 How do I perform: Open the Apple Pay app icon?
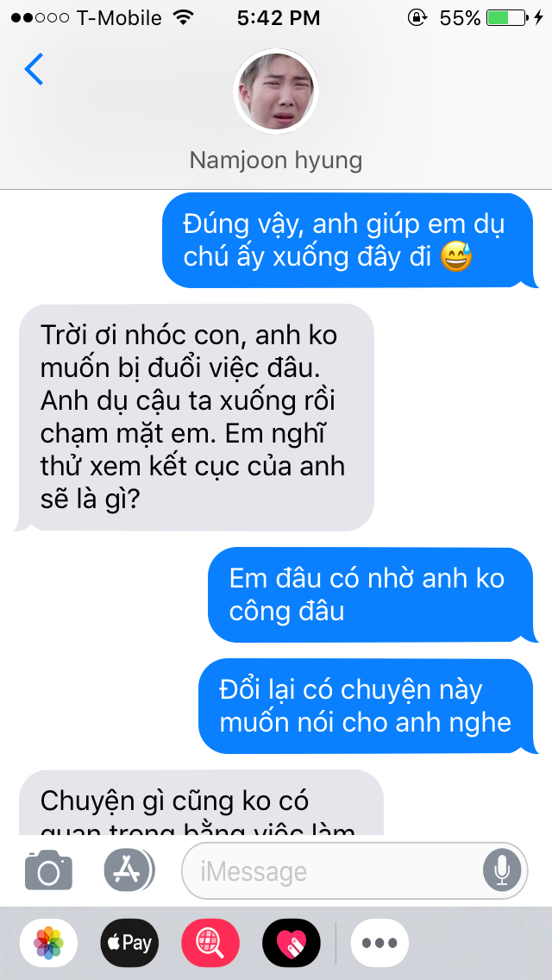click(x=129, y=943)
